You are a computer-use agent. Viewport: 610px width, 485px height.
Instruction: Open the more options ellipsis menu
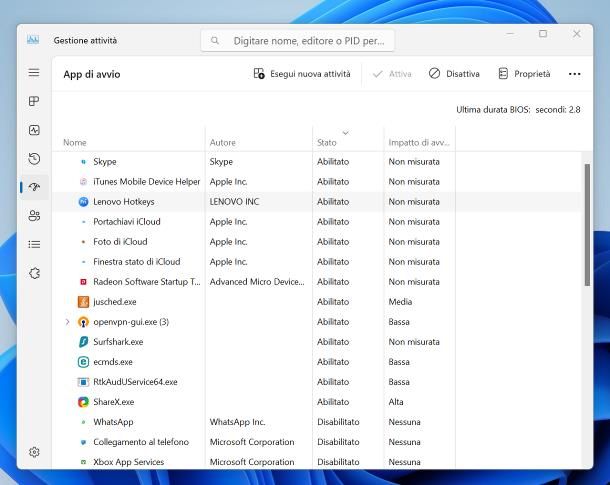click(x=575, y=74)
